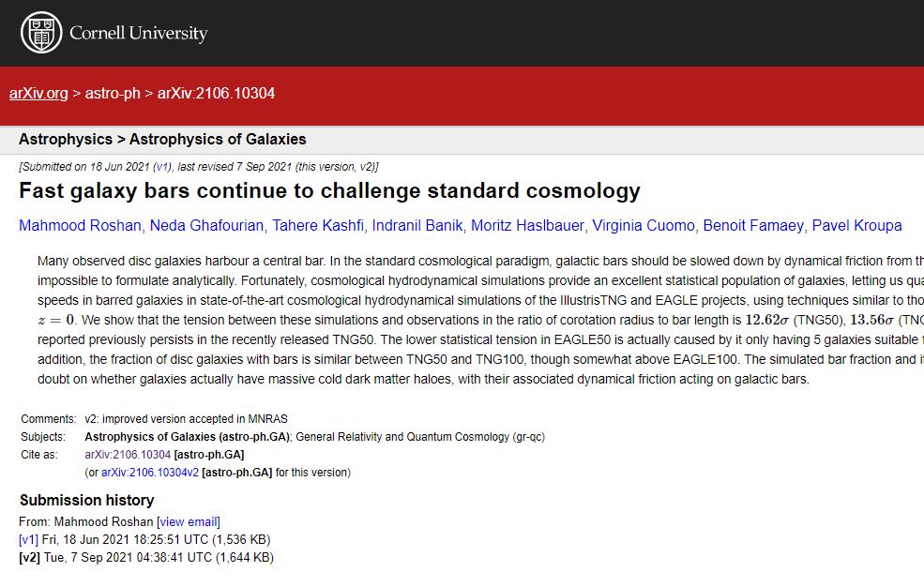Open the v1 link in the submission date line

[162, 167]
